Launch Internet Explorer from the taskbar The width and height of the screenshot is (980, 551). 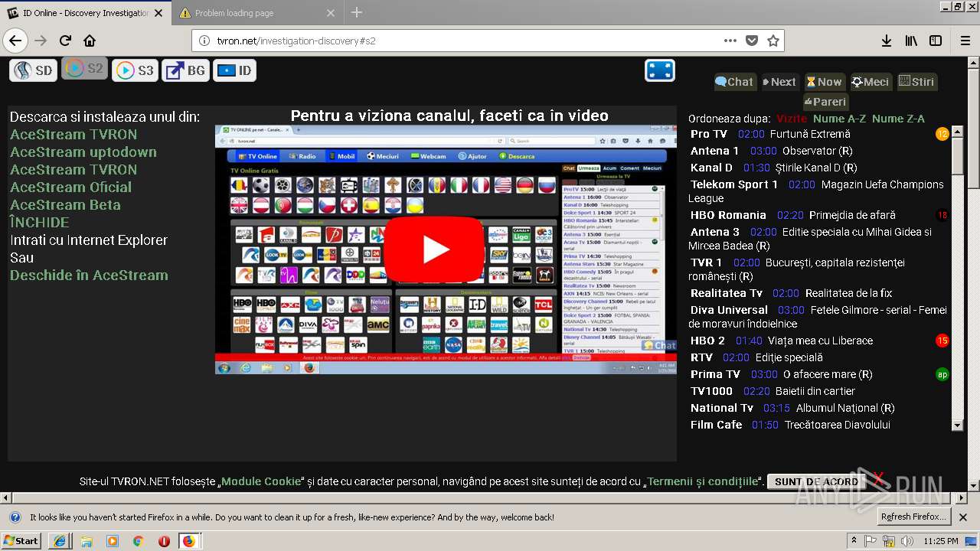[x=60, y=541]
